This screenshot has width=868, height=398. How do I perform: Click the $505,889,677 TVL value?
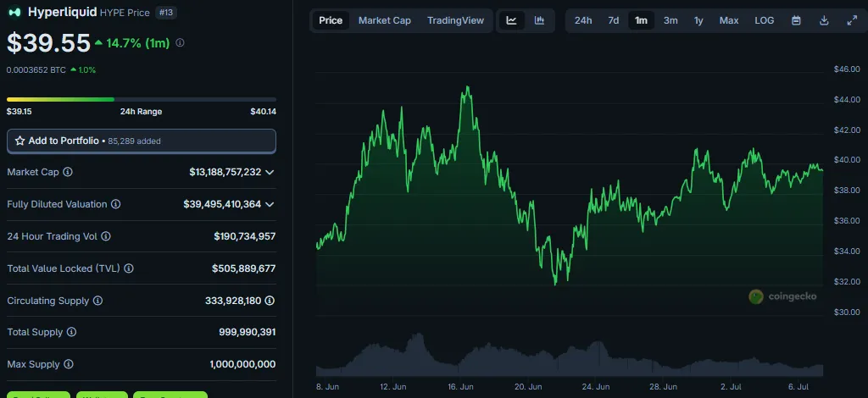click(243, 268)
